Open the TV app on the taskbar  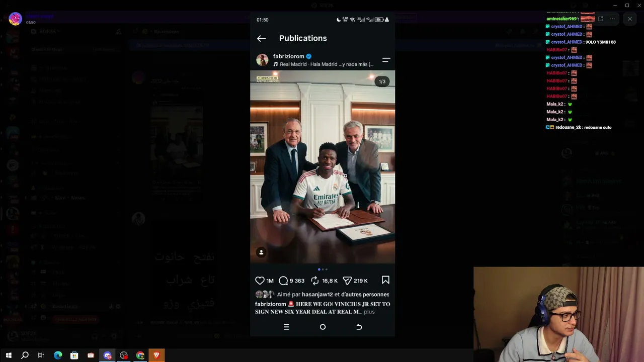coord(91,355)
